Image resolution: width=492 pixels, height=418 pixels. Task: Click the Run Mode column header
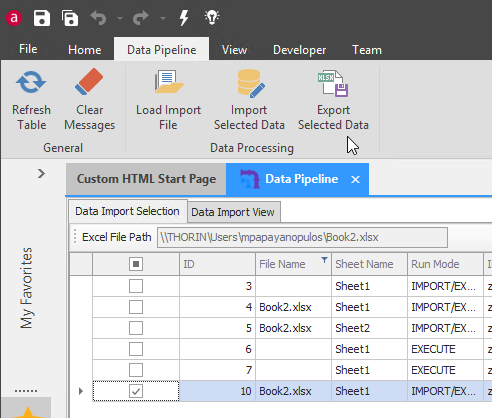[445, 264]
